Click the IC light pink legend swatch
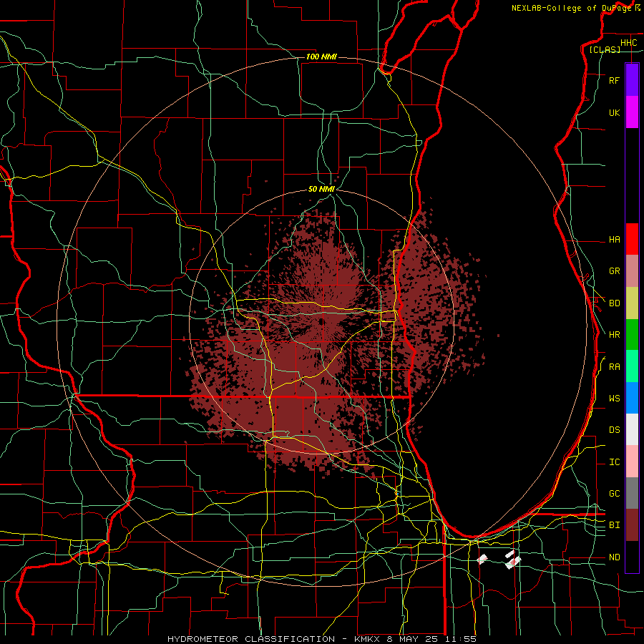The height and width of the screenshot is (644, 644). tap(632, 462)
